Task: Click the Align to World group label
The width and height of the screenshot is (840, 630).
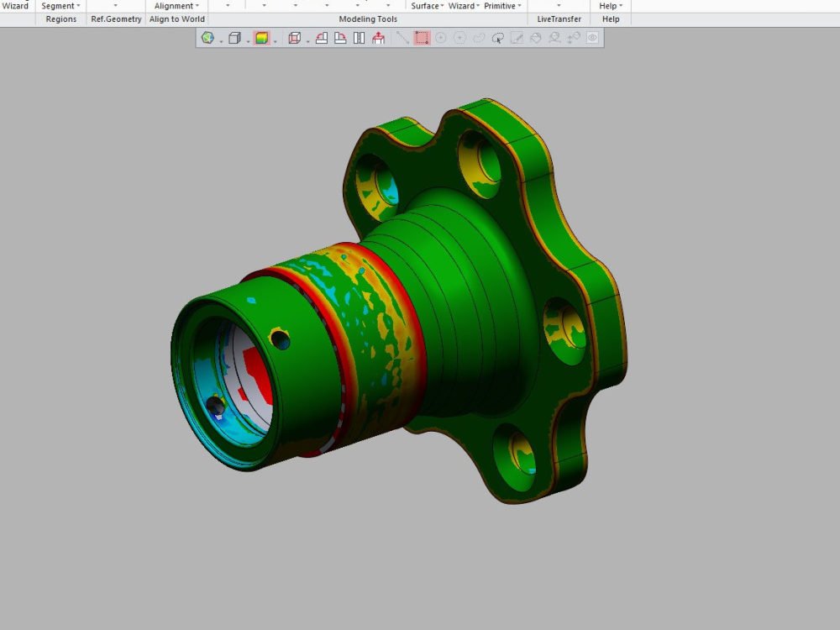Action: [x=176, y=19]
